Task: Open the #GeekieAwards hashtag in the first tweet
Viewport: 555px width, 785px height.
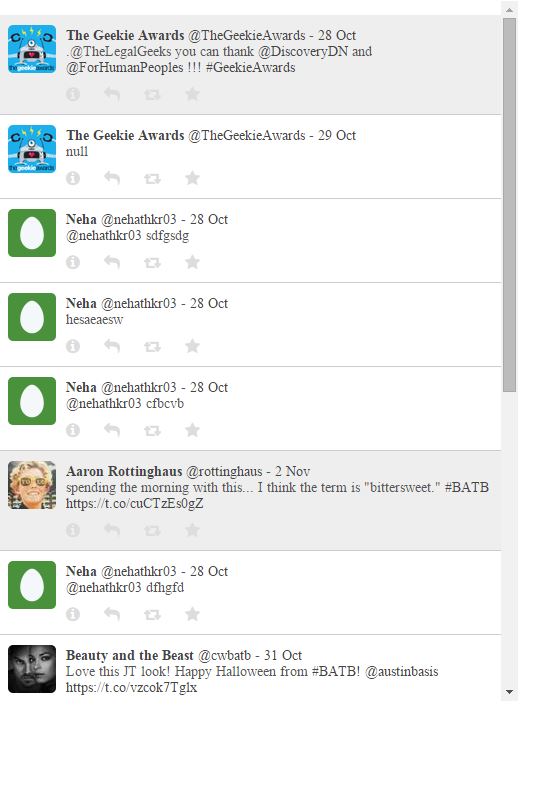Action: [x=250, y=68]
